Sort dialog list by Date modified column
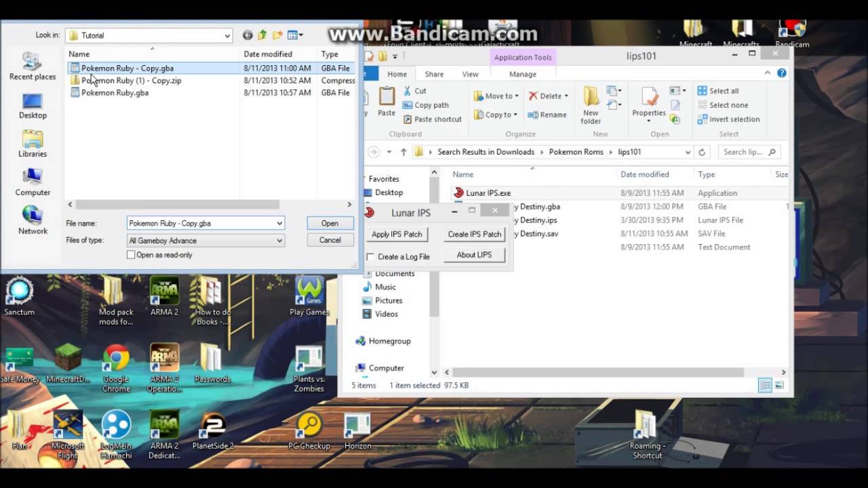The height and width of the screenshot is (488, 868). [268, 54]
